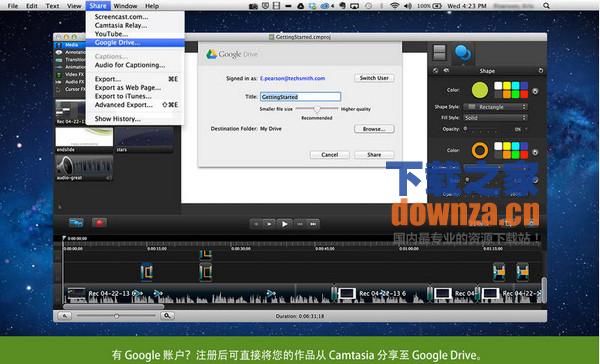Open Cursor FX category in sidebar

(x=70, y=89)
